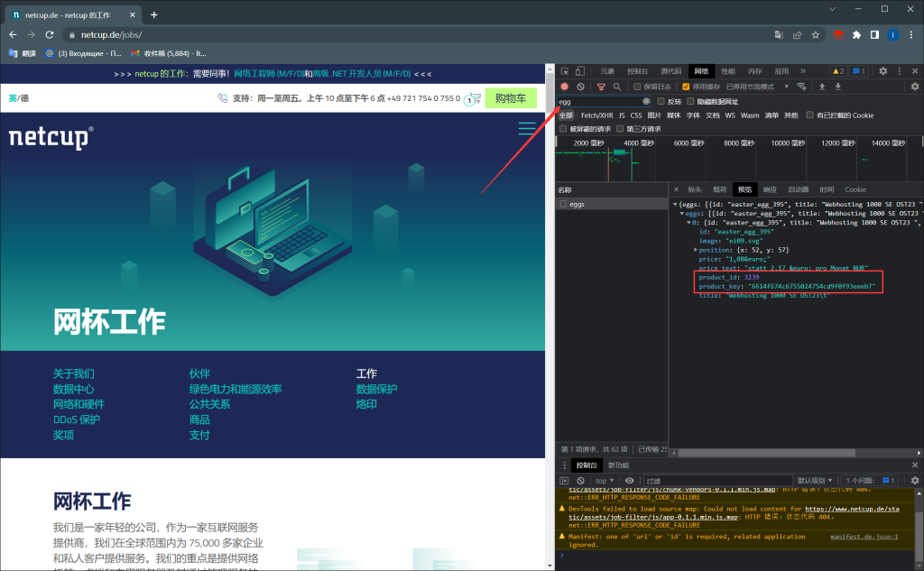Click the red record network log button
924x571 pixels.
565,87
